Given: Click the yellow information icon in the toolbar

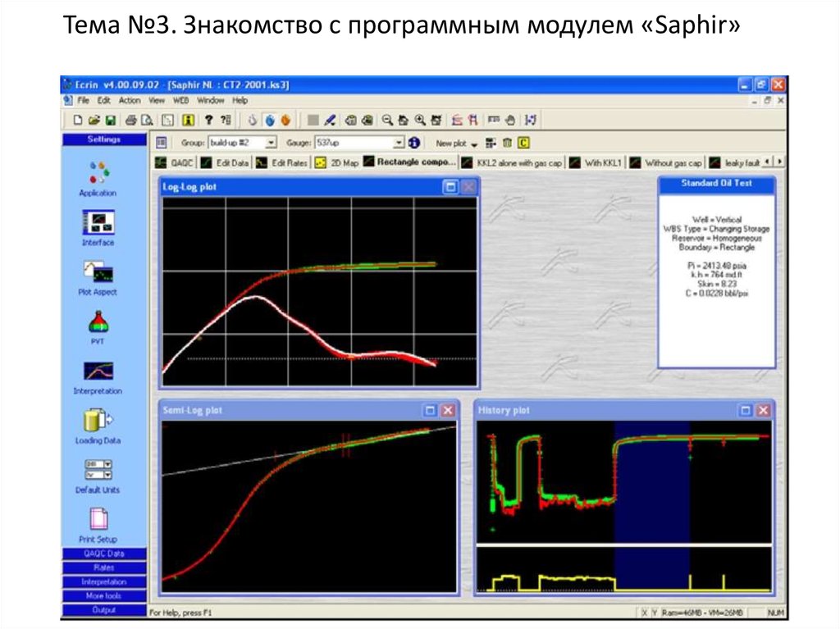Looking at the screenshot, I should point(188,120).
